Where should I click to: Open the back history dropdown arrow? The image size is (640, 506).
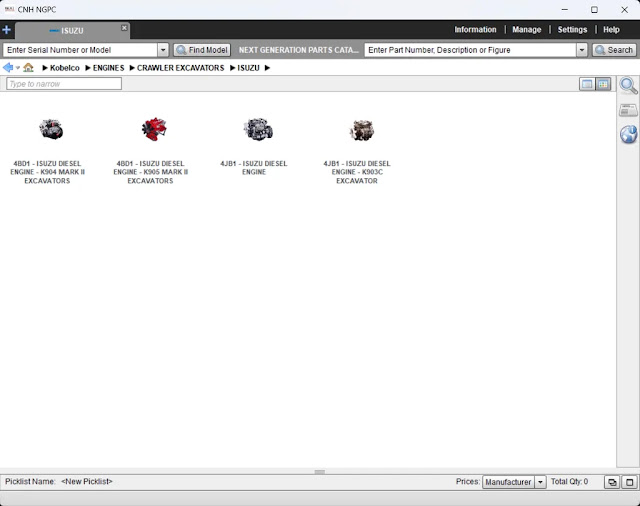tap(18, 68)
